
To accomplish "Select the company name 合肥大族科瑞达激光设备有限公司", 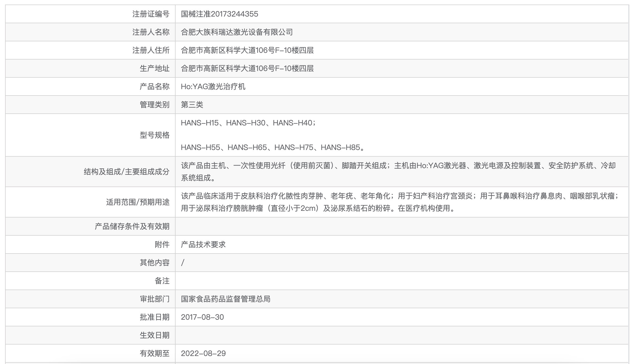I will coord(235,32).
